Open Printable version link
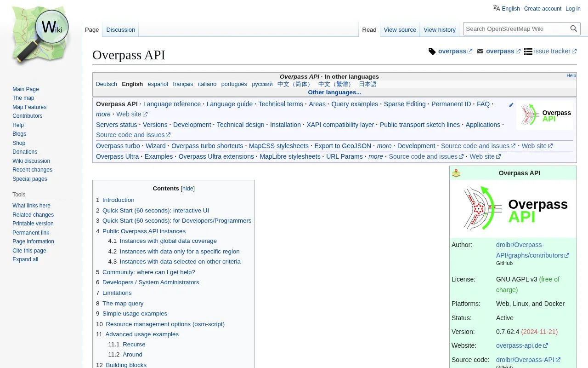 coord(33,224)
